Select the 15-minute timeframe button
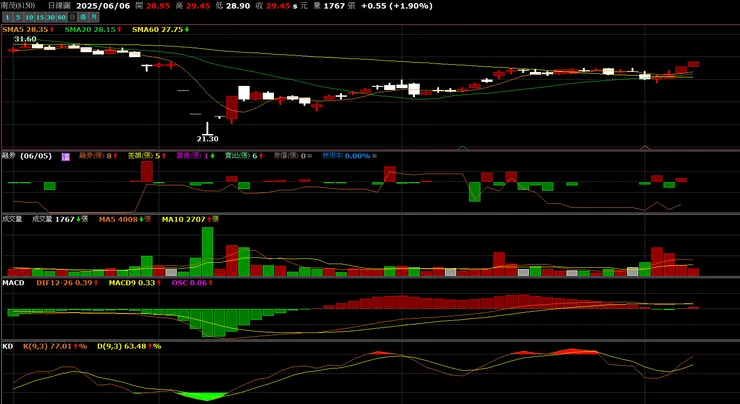 [x=40, y=17]
